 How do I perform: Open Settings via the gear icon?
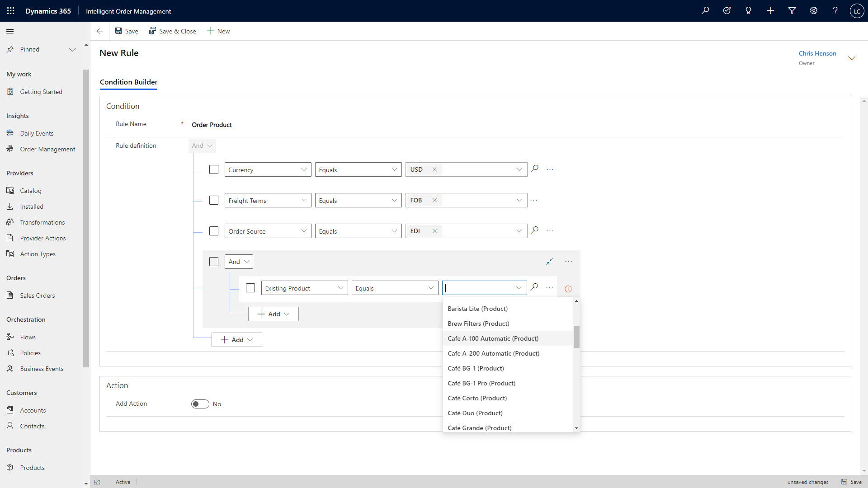point(814,10)
